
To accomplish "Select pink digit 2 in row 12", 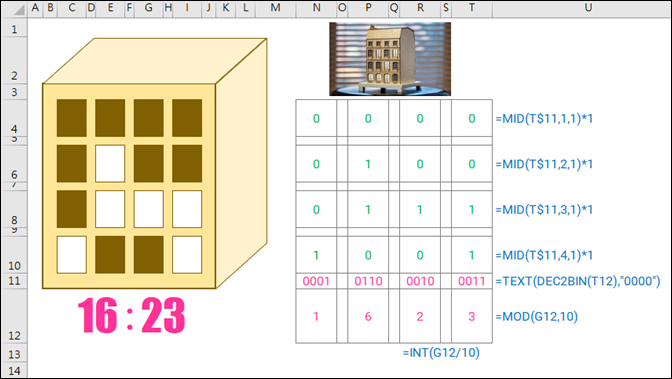I will tap(420, 316).
